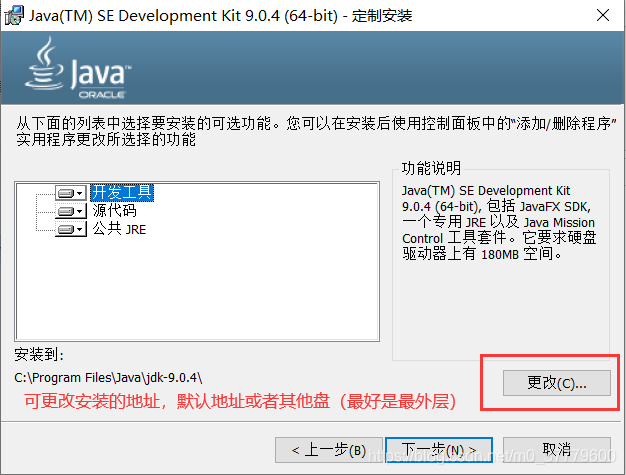This screenshot has width=626, height=475.
Task: Go back with the 上一步(B) button
Action: 329,450
